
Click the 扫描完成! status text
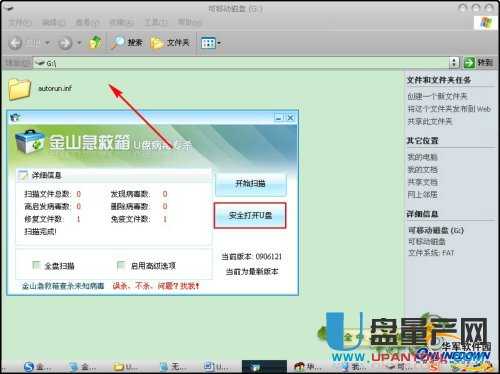click(40, 231)
